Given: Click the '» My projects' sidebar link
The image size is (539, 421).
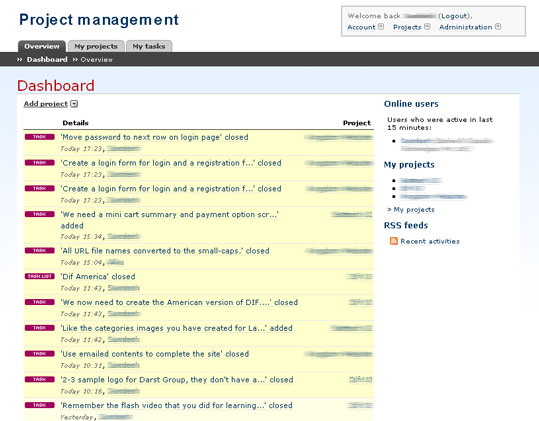Looking at the screenshot, I should pos(411,210).
